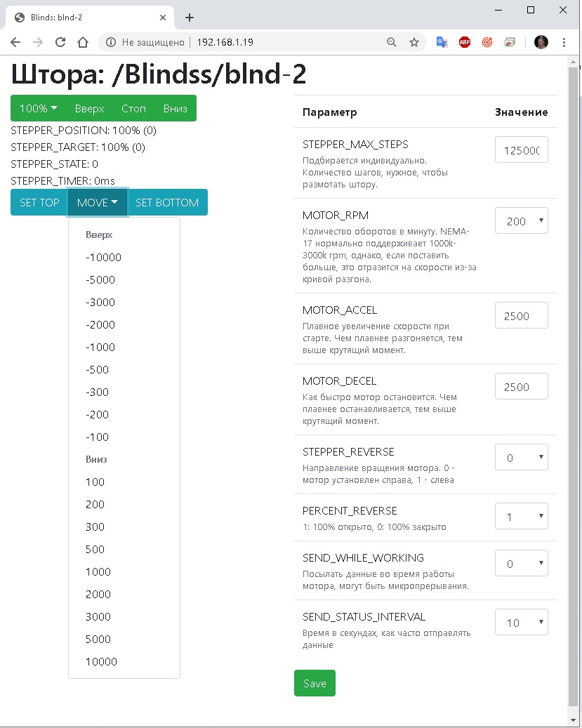Click the browser back arrow
Image resolution: width=582 pixels, height=728 pixels.
click(x=15, y=42)
